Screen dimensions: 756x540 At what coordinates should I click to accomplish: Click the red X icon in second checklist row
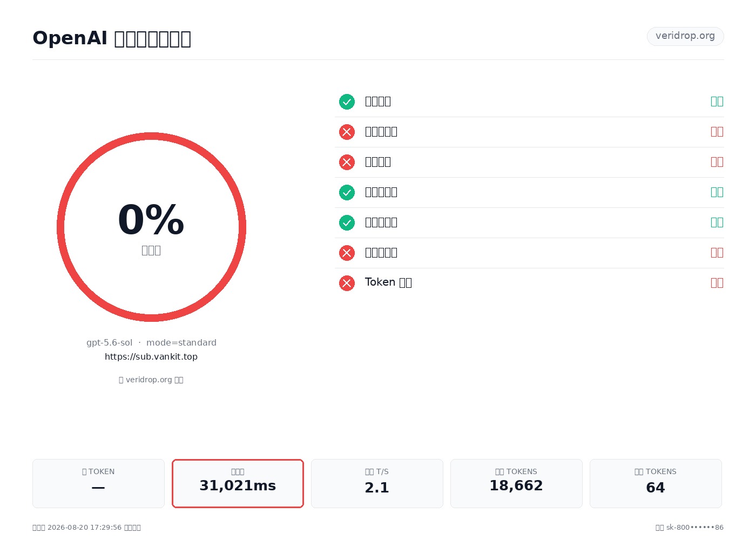tap(347, 132)
